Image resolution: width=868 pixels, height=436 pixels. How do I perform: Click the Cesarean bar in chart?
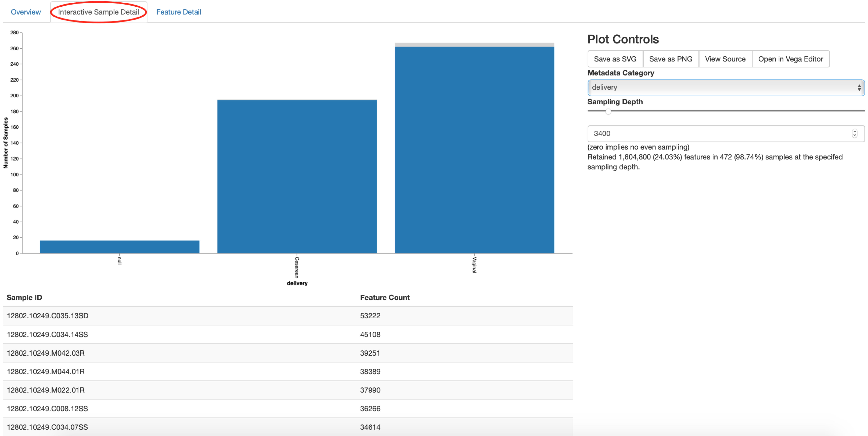(297, 176)
